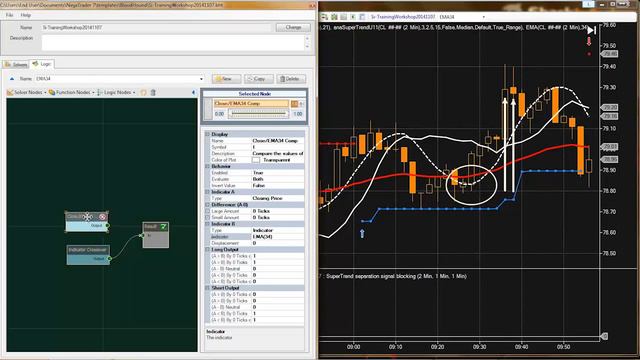Collapse the properties panel with the blue arrow
Viewport: 640px width, 360px height.
193,93
